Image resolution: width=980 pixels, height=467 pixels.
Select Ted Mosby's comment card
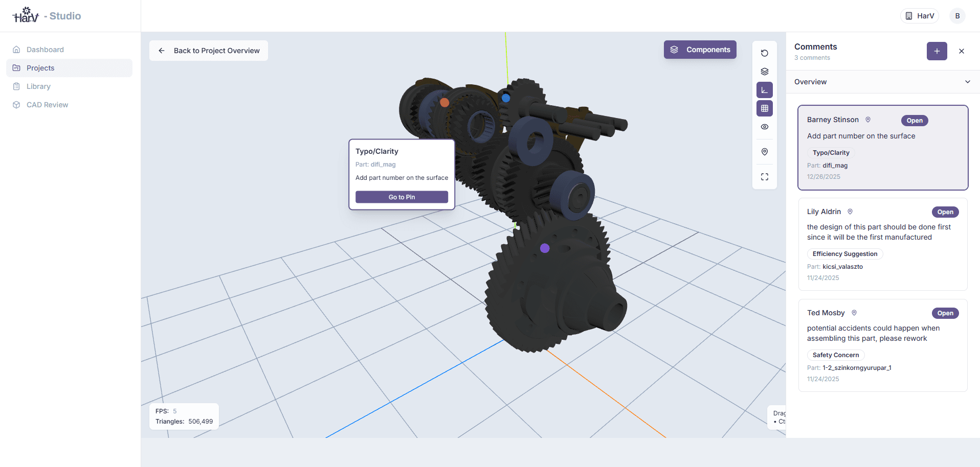tap(883, 345)
